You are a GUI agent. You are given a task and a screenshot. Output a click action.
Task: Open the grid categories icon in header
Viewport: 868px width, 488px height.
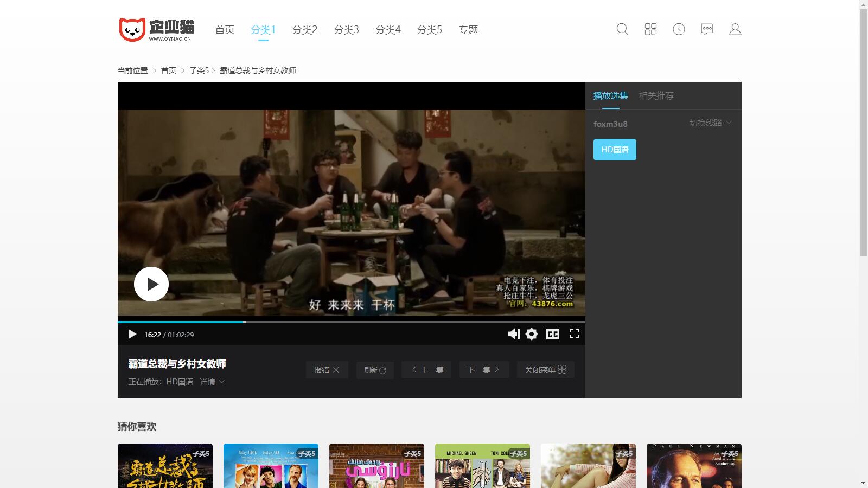tap(650, 29)
